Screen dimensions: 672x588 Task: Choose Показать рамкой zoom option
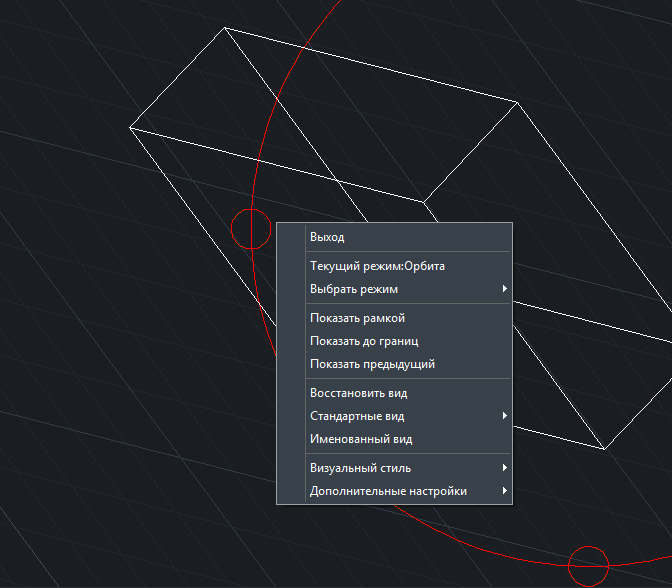[357, 318]
